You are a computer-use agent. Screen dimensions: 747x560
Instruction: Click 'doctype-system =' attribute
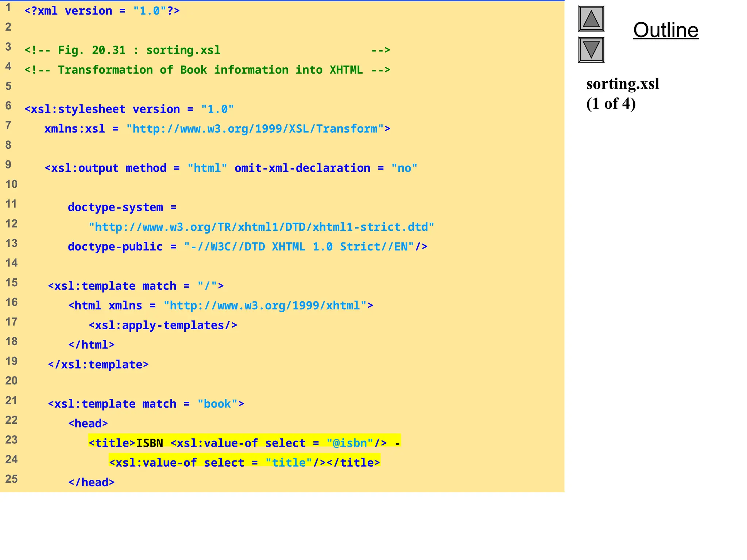point(122,207)
